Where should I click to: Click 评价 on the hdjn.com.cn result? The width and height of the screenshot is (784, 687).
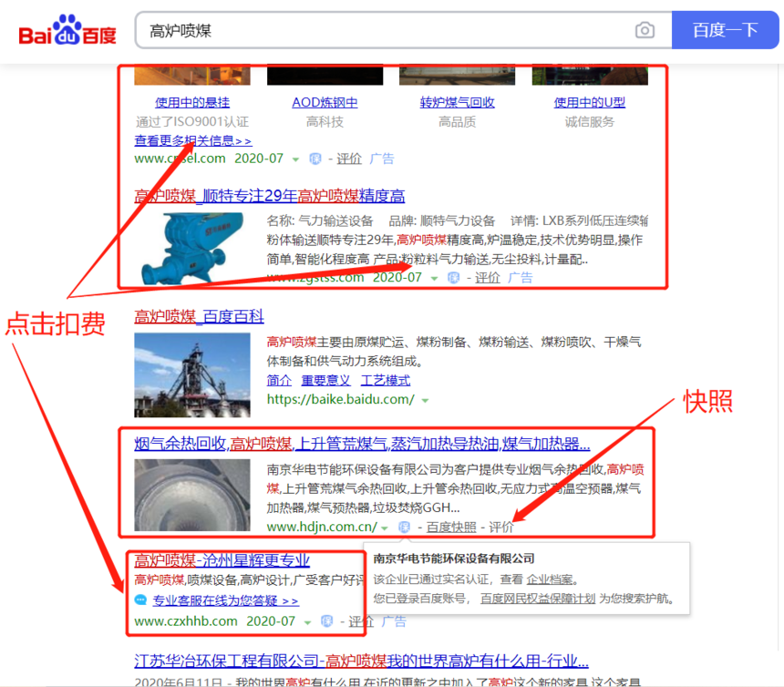tap(501, 528)
